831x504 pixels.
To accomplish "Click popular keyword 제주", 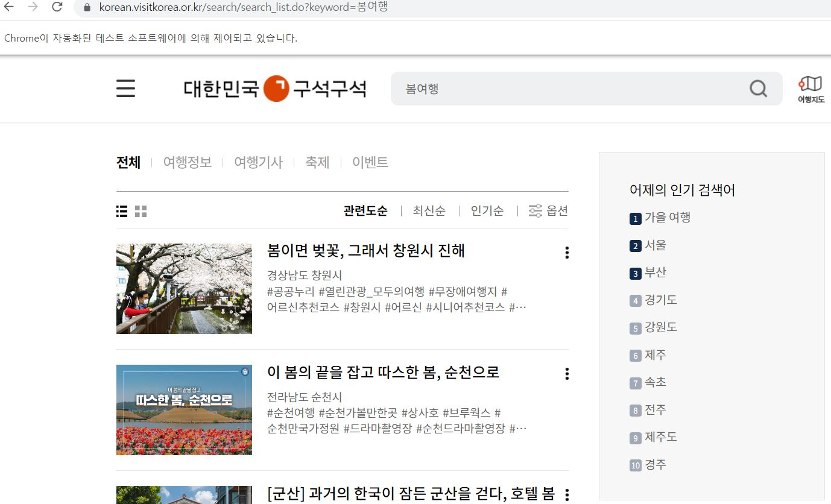I will pos(656,355).
